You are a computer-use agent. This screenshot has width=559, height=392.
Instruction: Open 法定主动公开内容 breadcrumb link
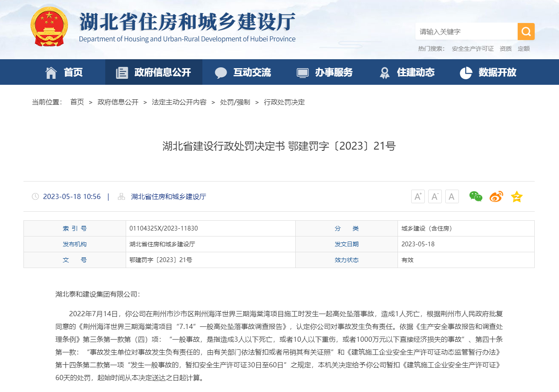tap(179, 102)
